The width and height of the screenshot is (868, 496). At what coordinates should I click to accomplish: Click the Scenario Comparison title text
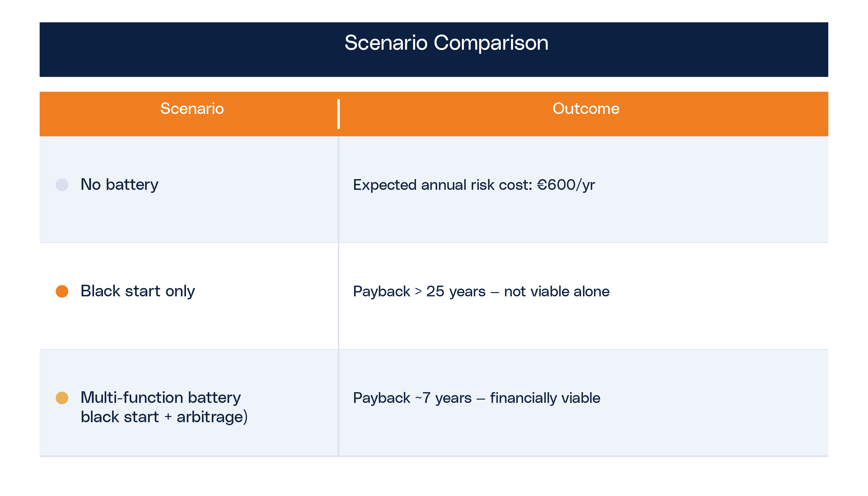[x=446, y=43]
